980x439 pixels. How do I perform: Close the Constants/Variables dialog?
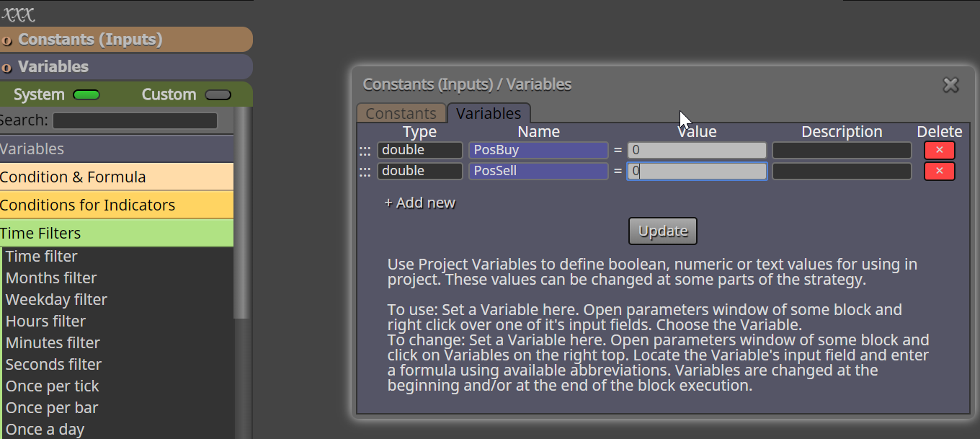coord(950,85)
